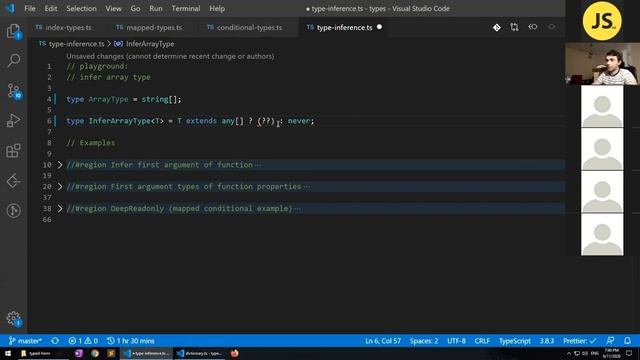The width and height of the screenshot is (640, 360).
Task: Open the Run menu
Action: [x=156, y=8]
